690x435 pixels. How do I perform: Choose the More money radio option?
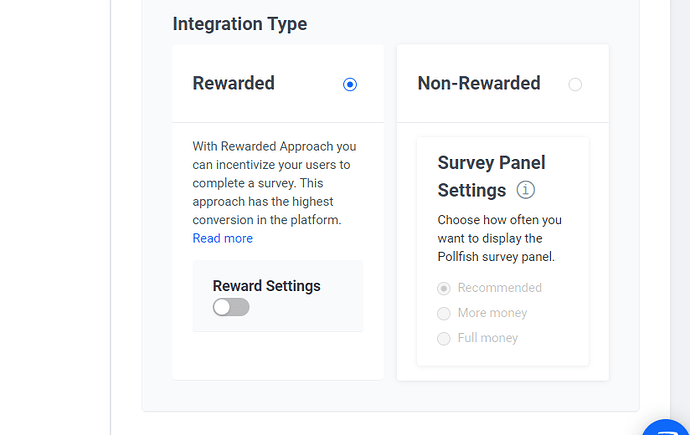(x=444, y=313)
